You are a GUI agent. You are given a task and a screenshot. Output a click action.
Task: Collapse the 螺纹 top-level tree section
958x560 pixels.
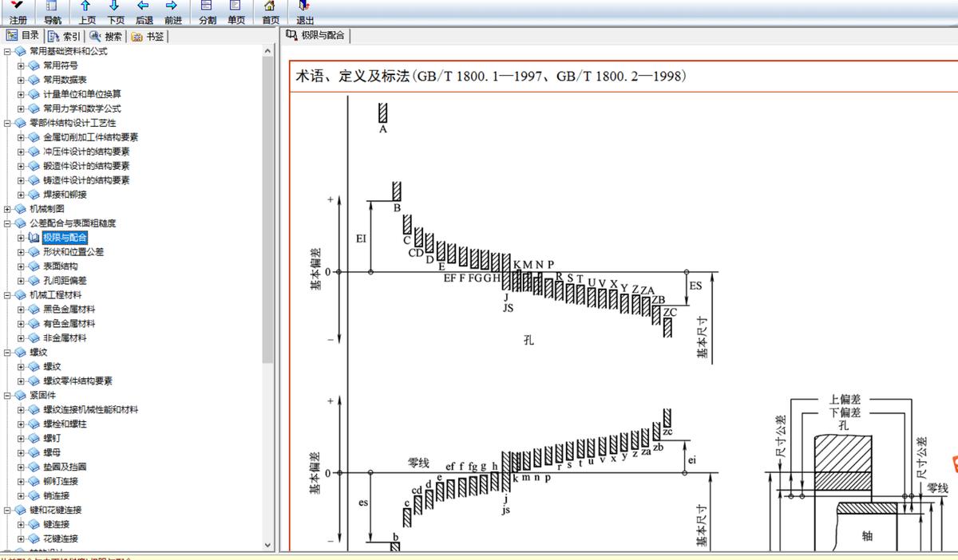pos(8,353)
